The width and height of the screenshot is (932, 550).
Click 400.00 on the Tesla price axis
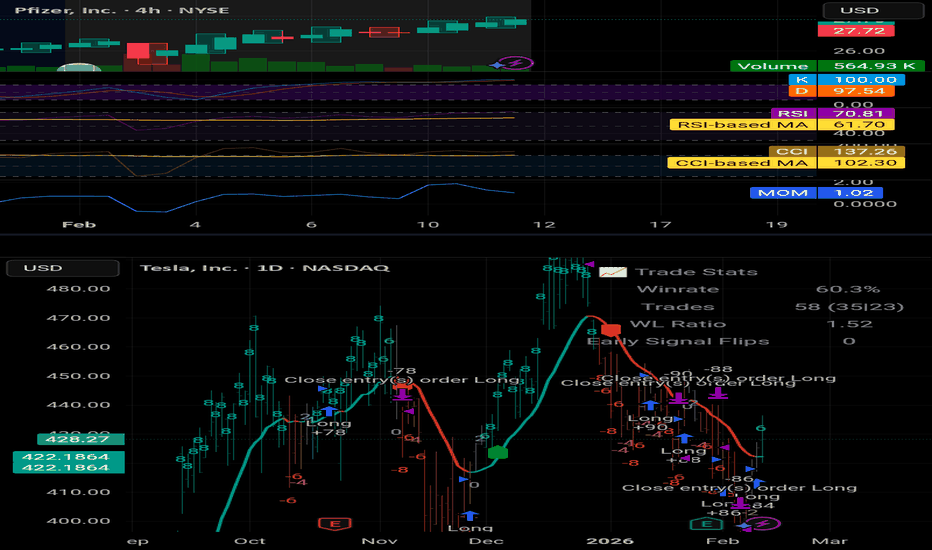pyautogui.click(x=78, y=521)
